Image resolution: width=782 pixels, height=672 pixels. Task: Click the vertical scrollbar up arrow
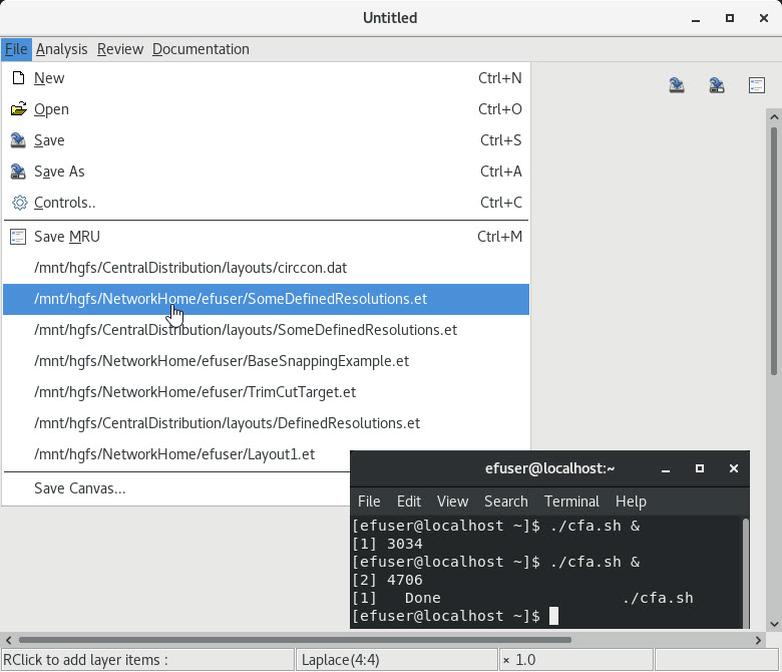click(774, 118)
